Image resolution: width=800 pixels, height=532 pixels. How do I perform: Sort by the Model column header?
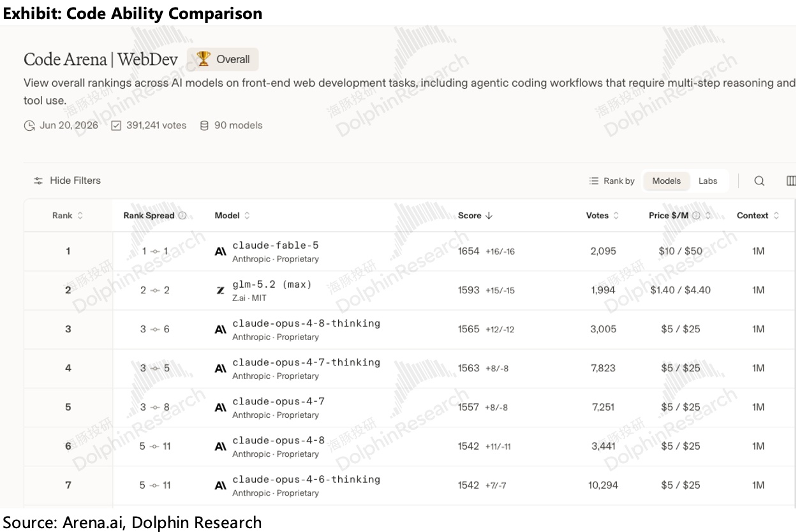(x=232, y=216)
